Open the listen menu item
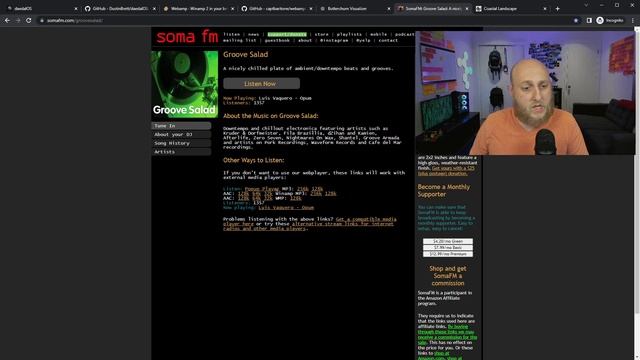640x360 pixels. click(x=231, y=34)
